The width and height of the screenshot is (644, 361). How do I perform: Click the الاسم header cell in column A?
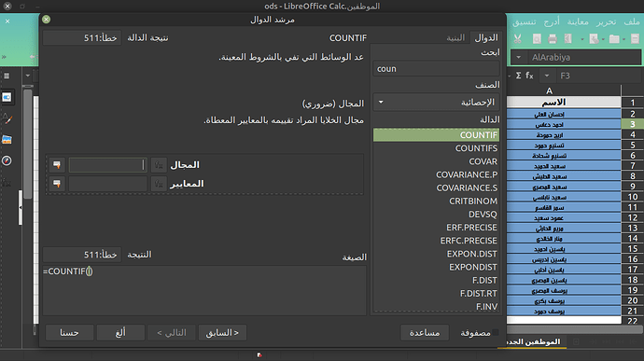click(564, 102)
